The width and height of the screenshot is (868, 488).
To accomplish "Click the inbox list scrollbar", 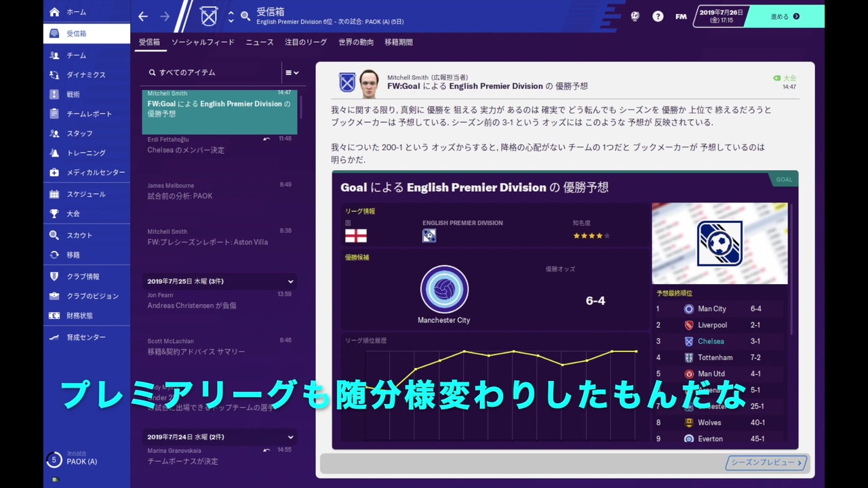I will (x=300, y=106).
